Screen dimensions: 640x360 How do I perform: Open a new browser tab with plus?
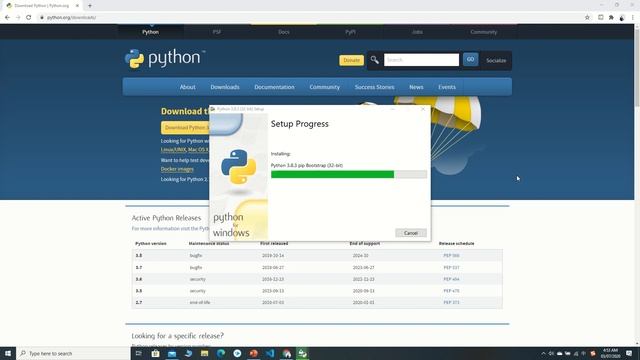coord(90,6)
